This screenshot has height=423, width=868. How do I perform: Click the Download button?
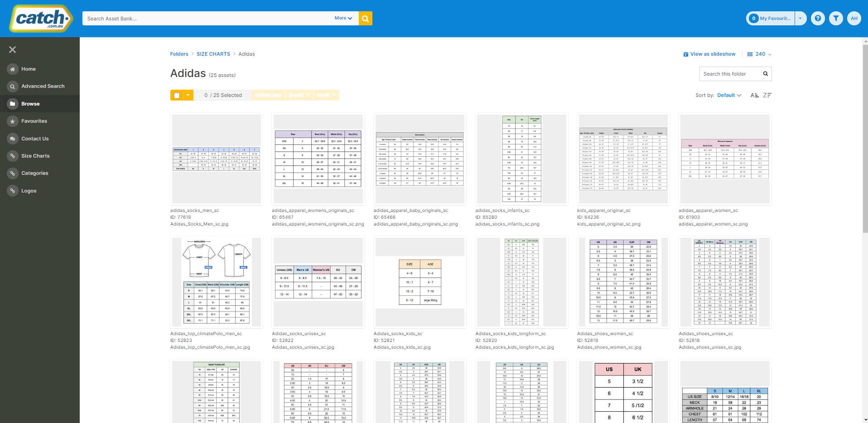pos(268,95)
